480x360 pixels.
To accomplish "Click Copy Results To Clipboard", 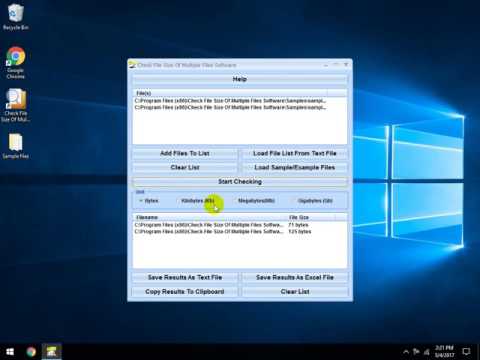I will (185, 292).
